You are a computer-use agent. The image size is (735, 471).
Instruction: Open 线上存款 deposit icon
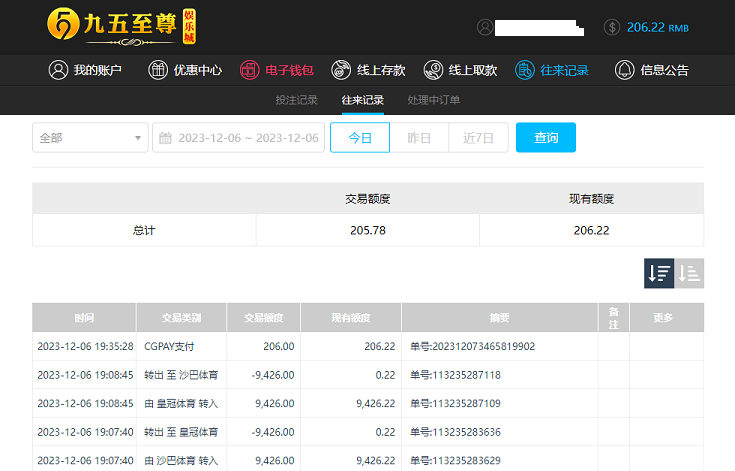tap(342, 70)
